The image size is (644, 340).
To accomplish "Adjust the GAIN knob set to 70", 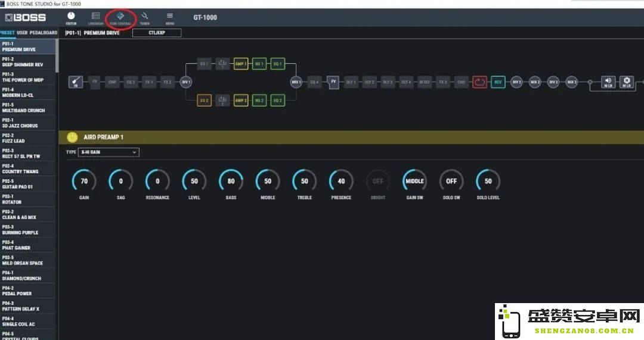I will [x=84, y=181].
